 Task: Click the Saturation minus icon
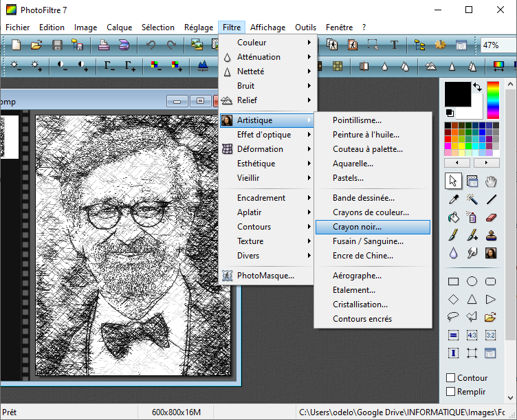[x=156, y=66]
